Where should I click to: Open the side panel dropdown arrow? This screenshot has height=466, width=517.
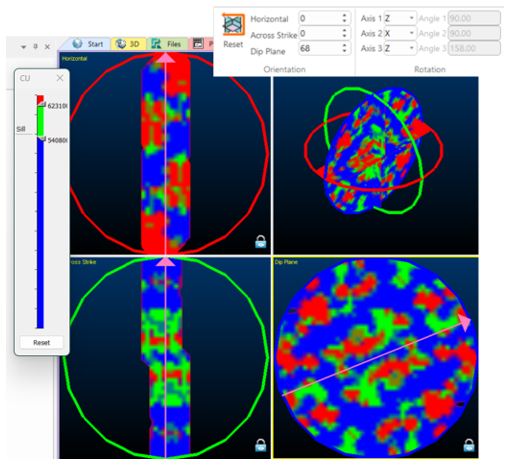click(x=24, y=47)
